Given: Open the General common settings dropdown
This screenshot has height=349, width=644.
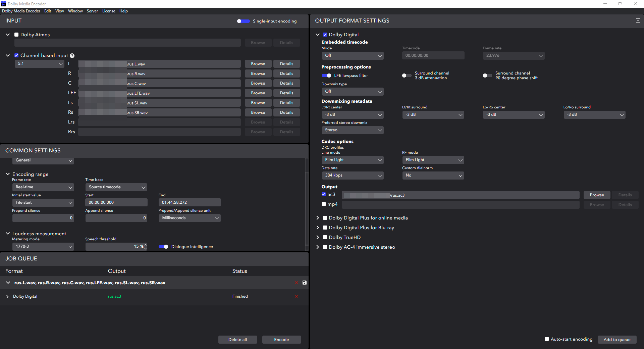Looking at the screenshot, I should click(x=43, y=160).
